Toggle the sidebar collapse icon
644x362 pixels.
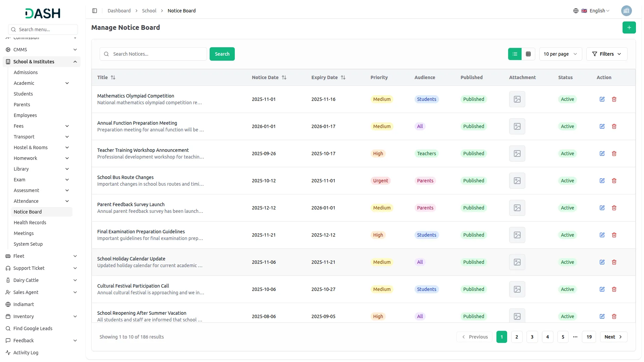point(95,11)
